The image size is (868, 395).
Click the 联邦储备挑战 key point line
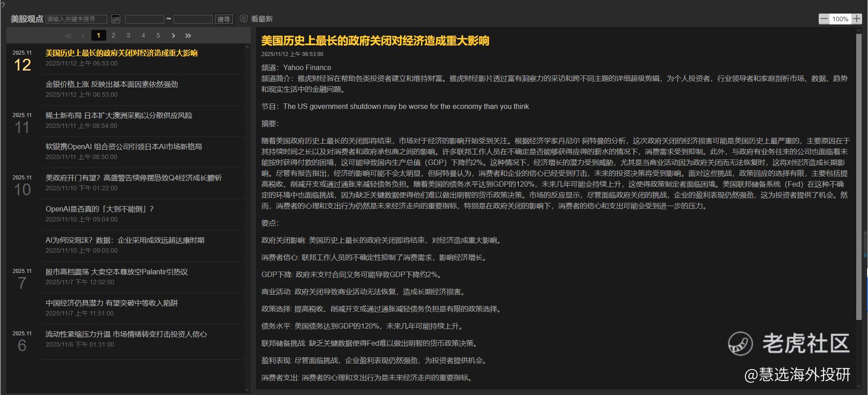(x=370, y=343)
